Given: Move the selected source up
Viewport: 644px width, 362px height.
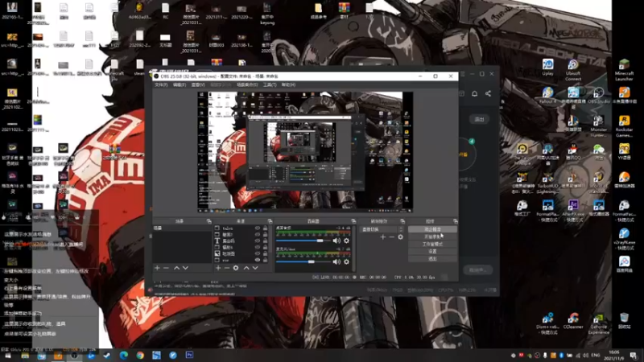Looking at the screenshot, I should [x=246, y=268].
